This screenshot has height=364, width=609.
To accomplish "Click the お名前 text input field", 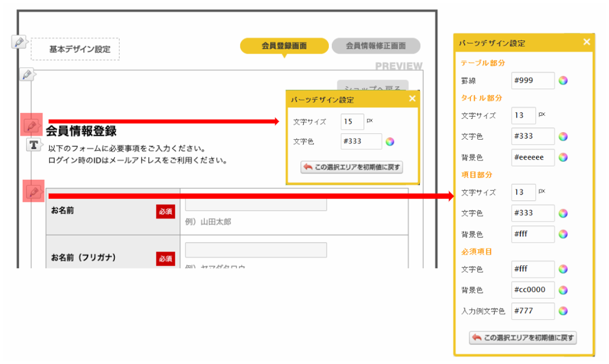I will (x=256, y=203).
